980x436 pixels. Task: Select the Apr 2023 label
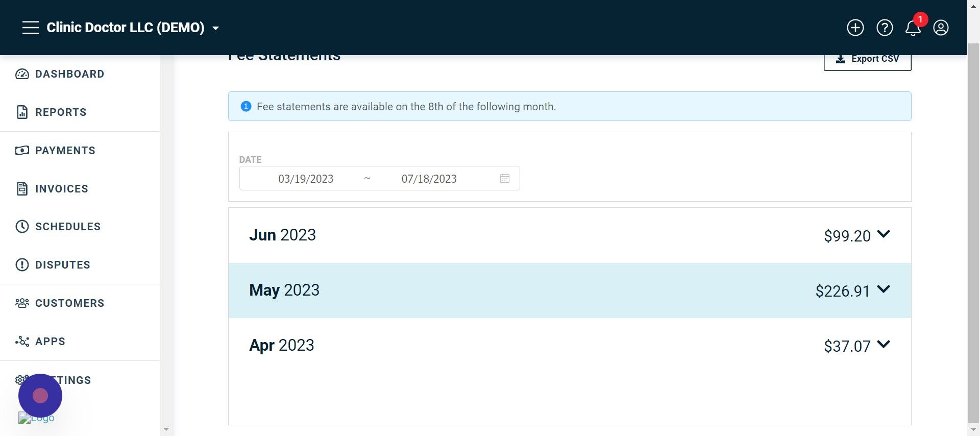[x=282, y=346]
